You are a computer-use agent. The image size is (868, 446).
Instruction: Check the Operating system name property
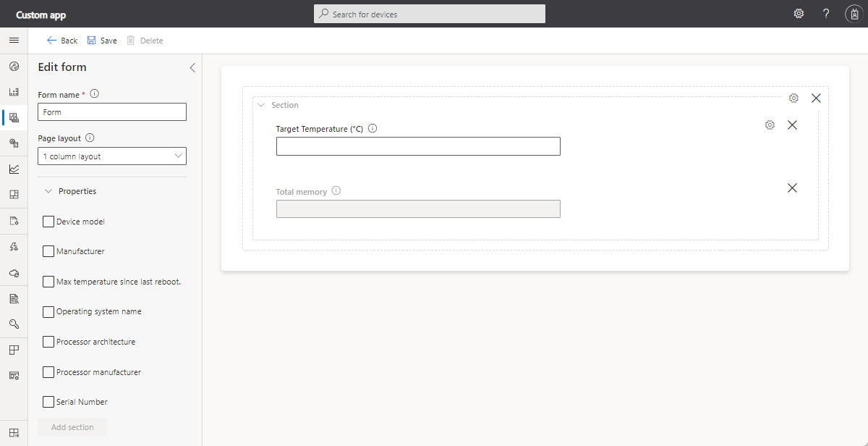[x=48, y=311]
